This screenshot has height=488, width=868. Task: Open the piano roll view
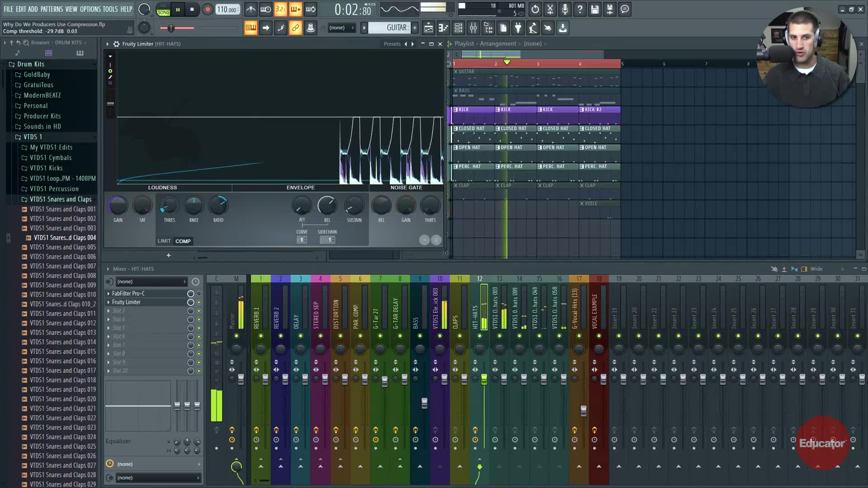(443, 28)
